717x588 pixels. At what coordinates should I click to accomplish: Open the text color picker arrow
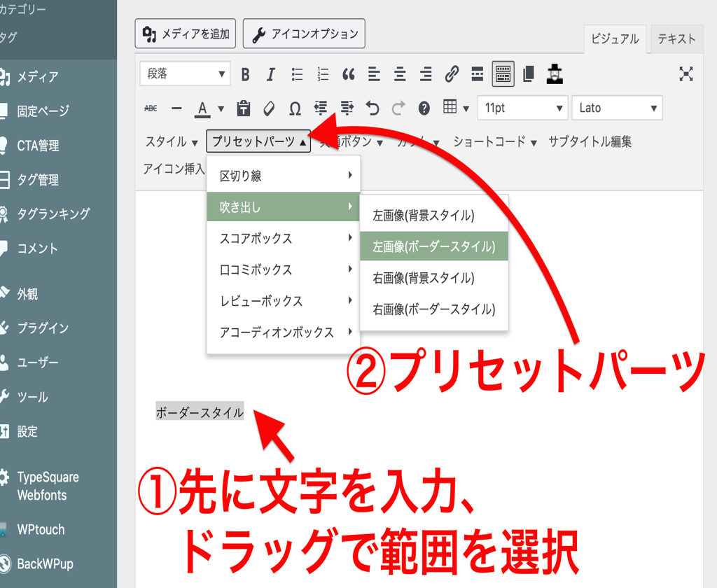(x=221, y=108)
